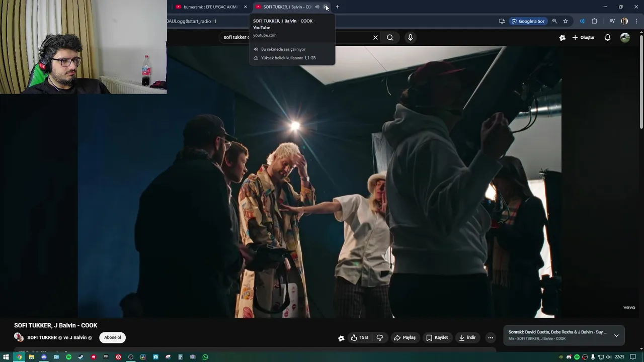Open File Explorer from the taskbar
Image resolution: width=644 pixels, height=362 pixels.
click(31, 357)
